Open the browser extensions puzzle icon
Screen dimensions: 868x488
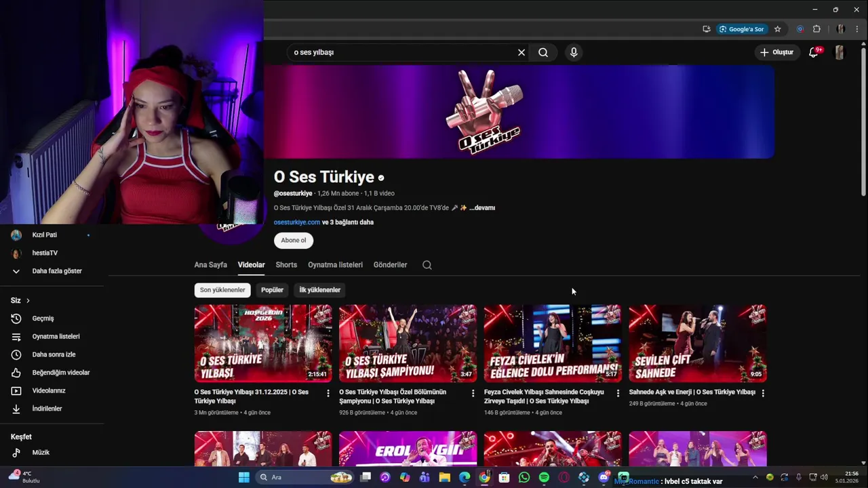click(x=816, y=29)
